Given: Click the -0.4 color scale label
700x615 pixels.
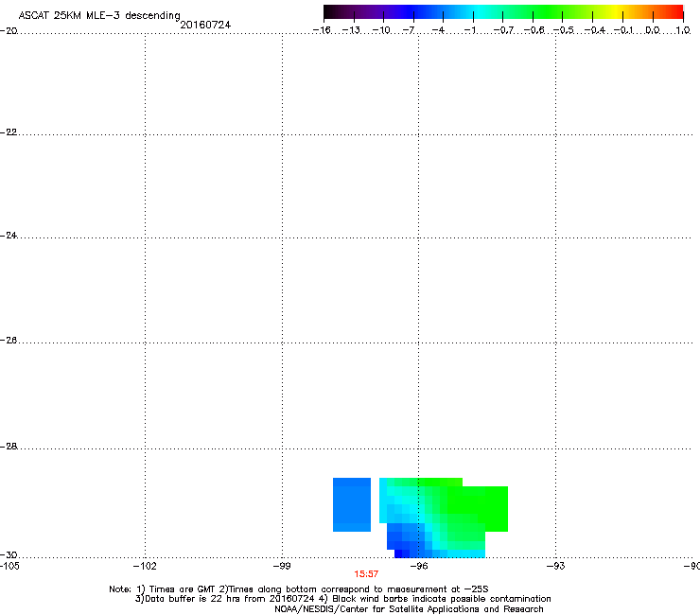Looking at the screenshot, I should [595, 30].
